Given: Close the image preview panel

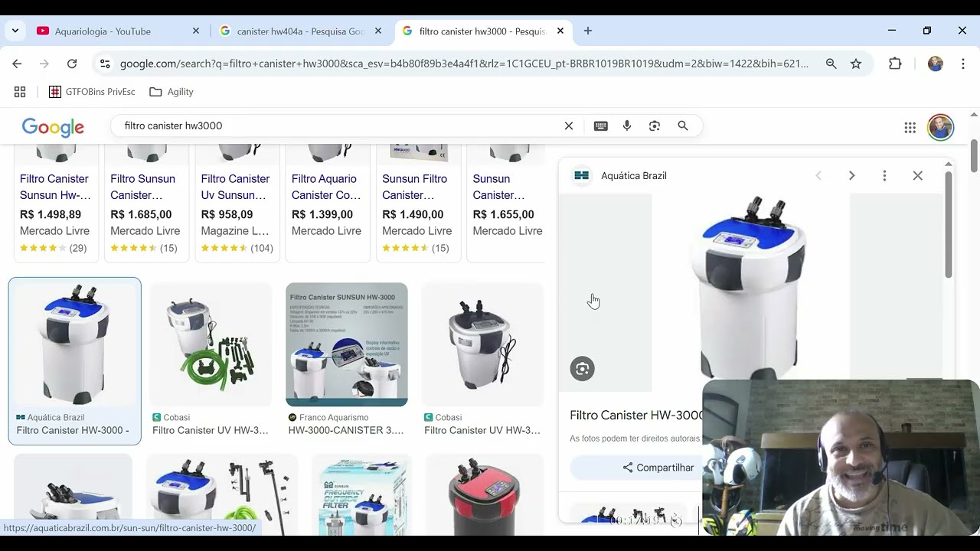Looking at the screenshot, I should pos(917,176).
